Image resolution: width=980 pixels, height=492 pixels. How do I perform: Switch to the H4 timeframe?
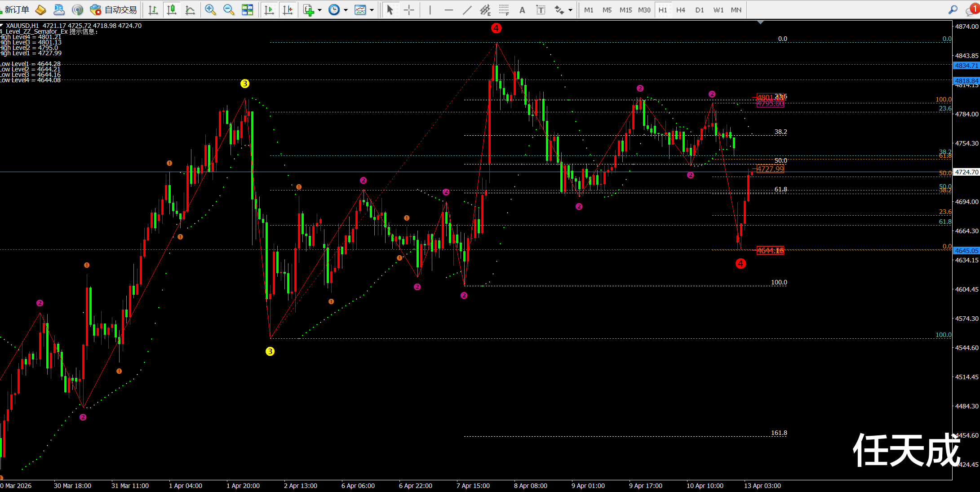point(681,10)
